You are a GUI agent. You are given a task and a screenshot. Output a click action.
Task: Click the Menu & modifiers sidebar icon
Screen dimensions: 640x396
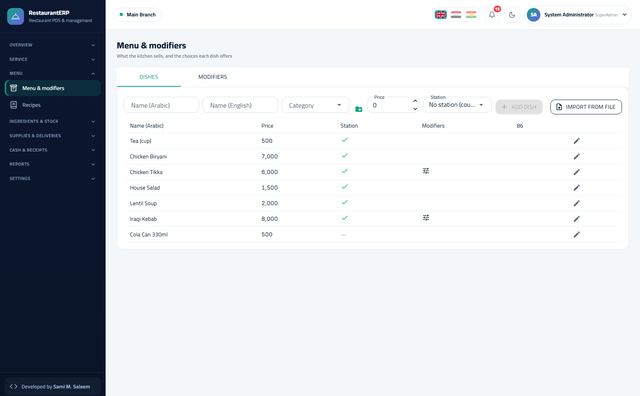click(13, 88)
